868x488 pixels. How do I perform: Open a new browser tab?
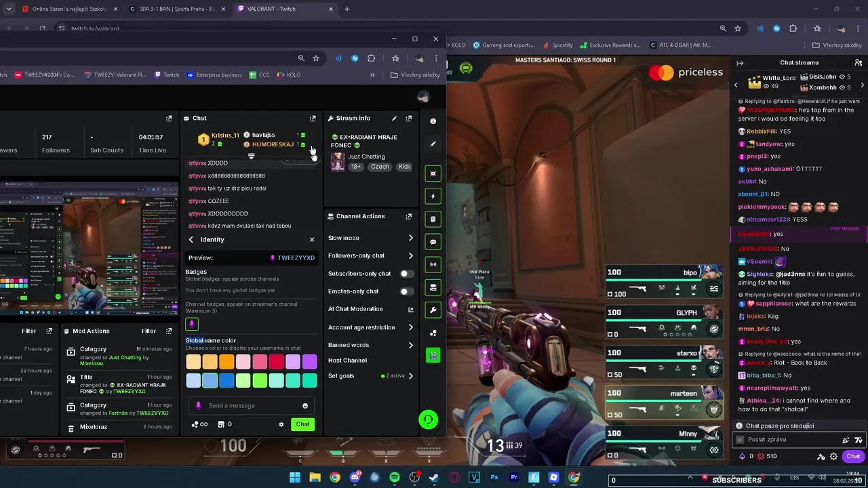click(x=347, y=9)
